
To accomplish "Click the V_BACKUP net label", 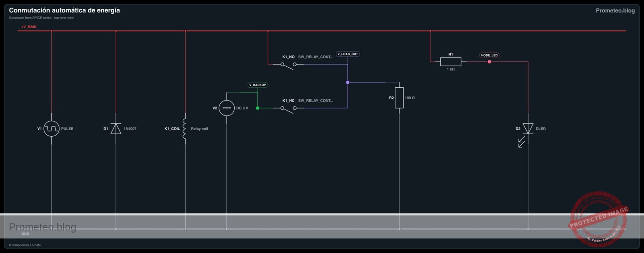I will click(x=258, y=85).
